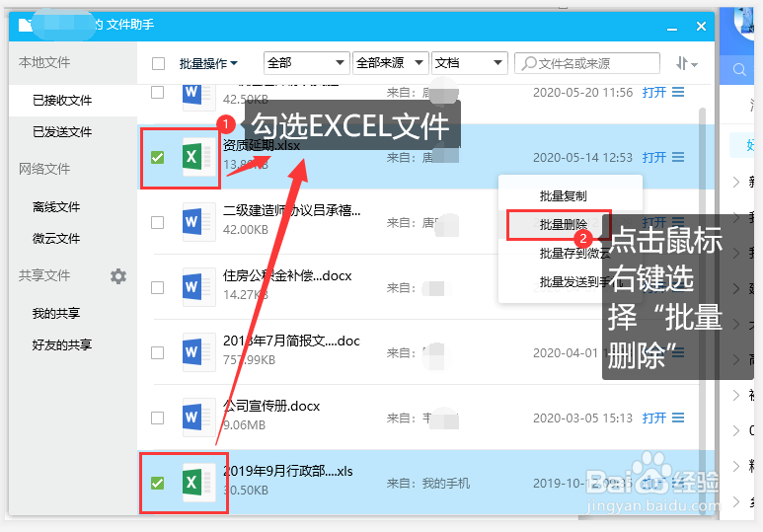Click file name 住房公积金补偿...docx
This screenshot has height=532, width=763.
click(x=287, y=275)
